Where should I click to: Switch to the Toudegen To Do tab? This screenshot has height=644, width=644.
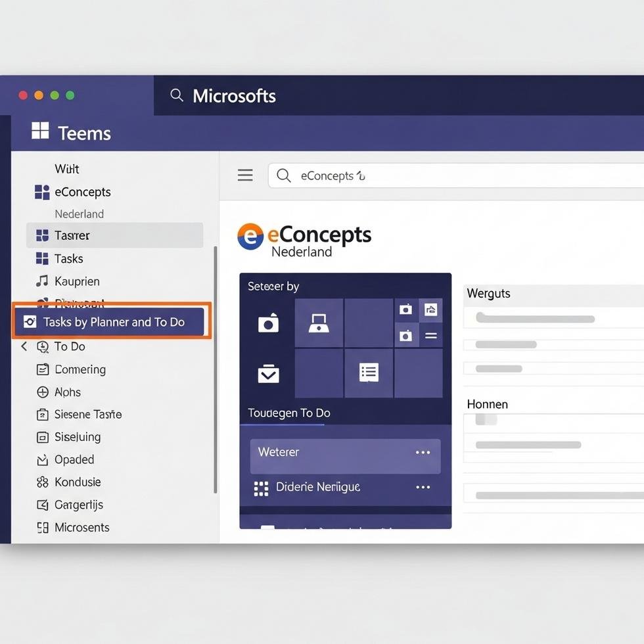pos(288,413)
